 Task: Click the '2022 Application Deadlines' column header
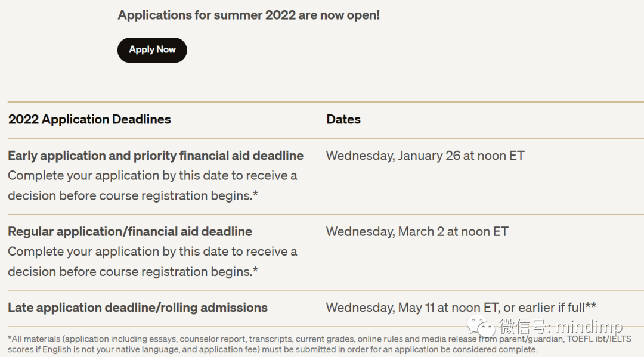pyautogui.click(x=89, y=119)
